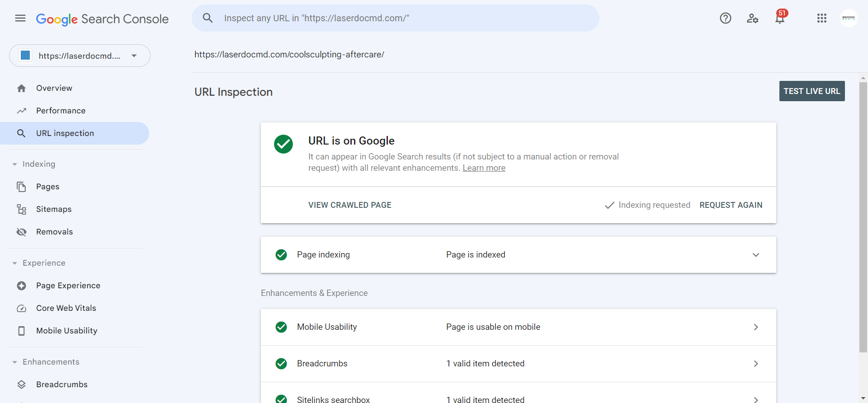Go to Core Web Vitals report
Viewport: 868px width, 403px height.
pyautogui.click(x=66, y=308)
